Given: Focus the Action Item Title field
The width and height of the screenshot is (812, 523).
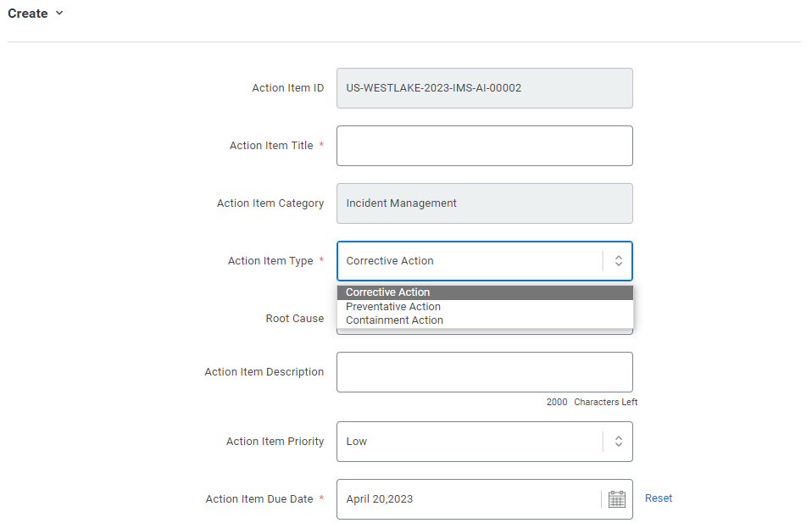Looking at the screenshot, I should click(485, 146).
